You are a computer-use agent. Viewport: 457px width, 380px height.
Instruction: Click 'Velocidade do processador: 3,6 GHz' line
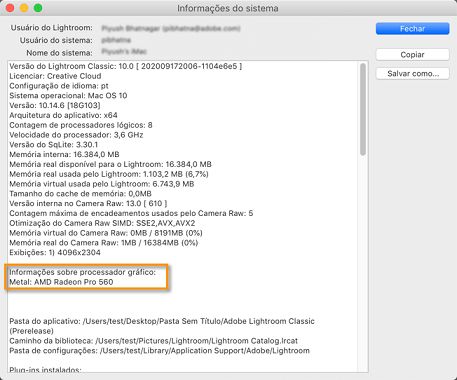click(x=76, y=135)
